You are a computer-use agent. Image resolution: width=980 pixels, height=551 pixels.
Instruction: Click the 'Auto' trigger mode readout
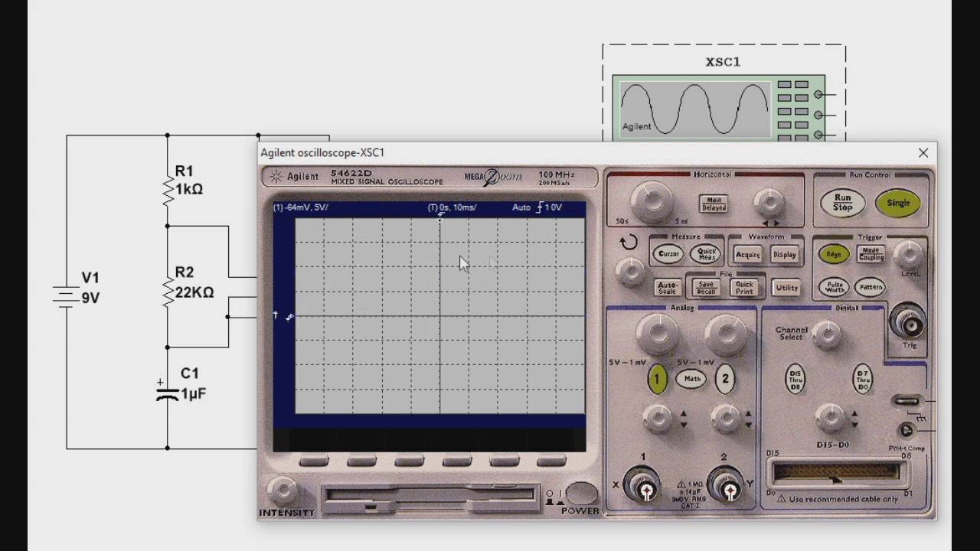(521, 207)
